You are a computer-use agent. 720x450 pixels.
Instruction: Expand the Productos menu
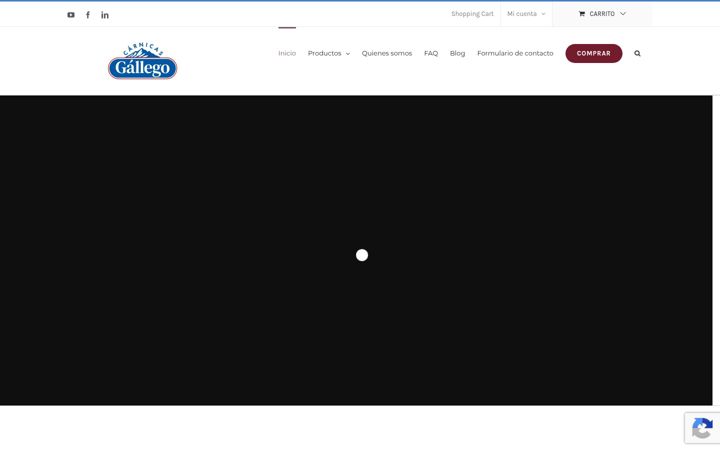(x=329, y=53)
